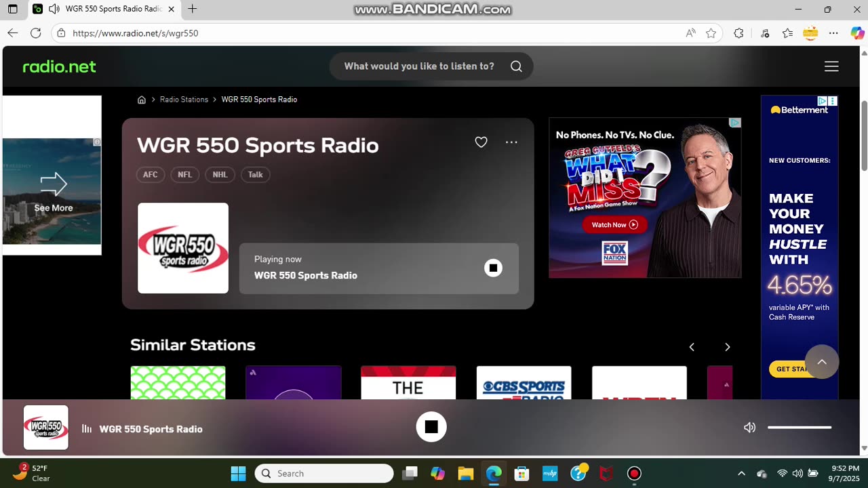Viewport: 868px width, 488px height.
Task: Click the address bar URL
Action: tap(136, 33)
